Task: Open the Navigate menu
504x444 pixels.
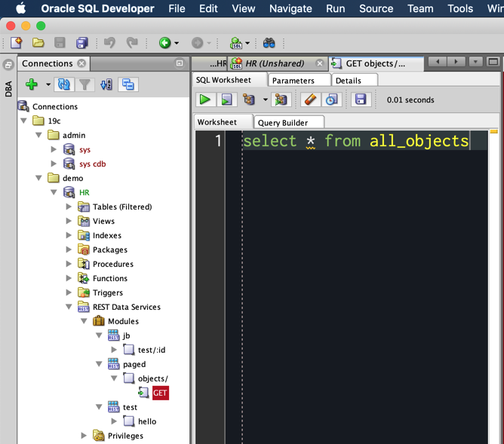Action: [290, 8]
